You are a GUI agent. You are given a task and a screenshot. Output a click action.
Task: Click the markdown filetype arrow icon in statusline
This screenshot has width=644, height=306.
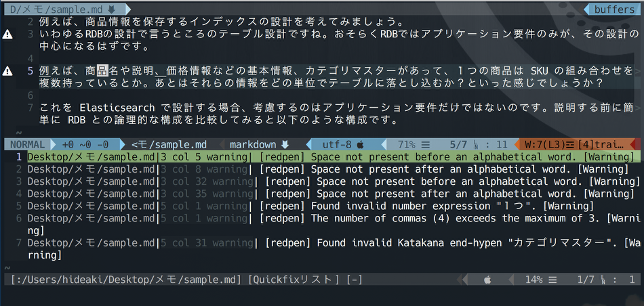click(x=285, y=144)
